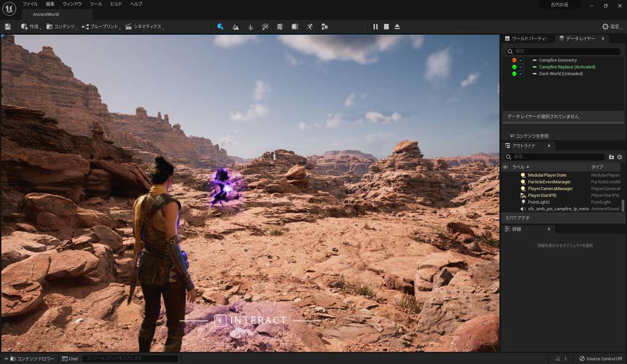Click the PlayerStartPIE actor icon
Viewport: 627px width, 364px height.
pos(523,195)
